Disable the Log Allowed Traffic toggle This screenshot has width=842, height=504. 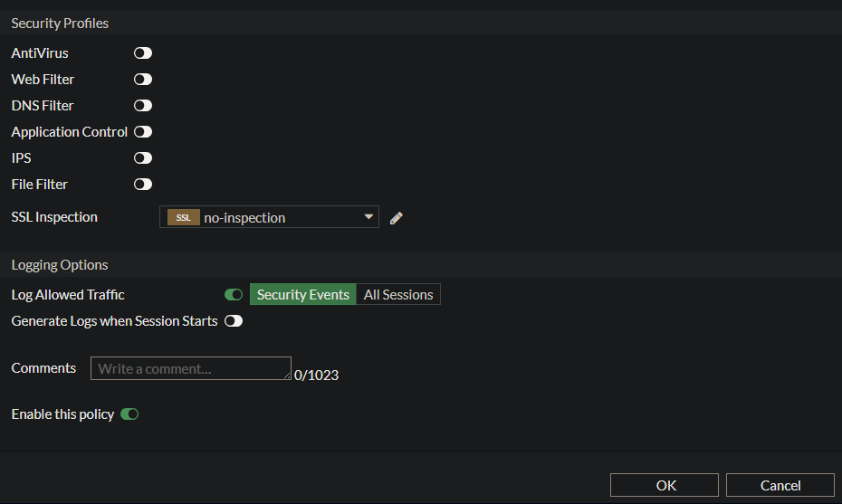pyautogui.click(x=234, y=295)
